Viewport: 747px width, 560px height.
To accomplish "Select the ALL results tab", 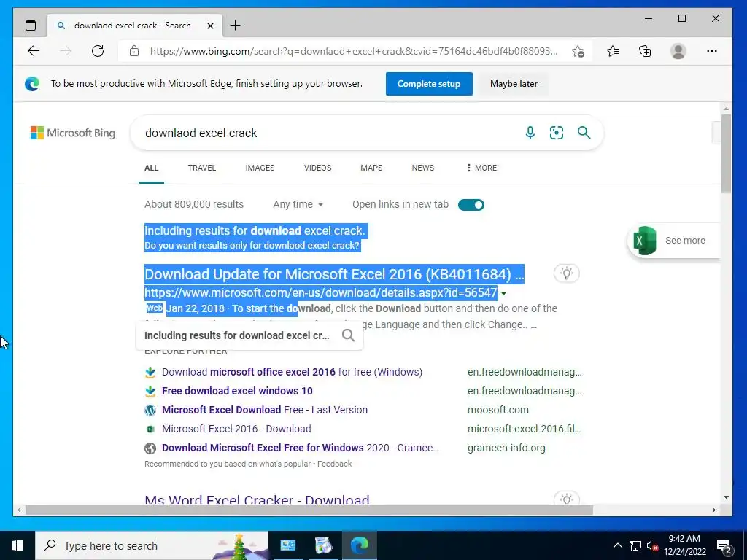I will click(x=151, y=168).
